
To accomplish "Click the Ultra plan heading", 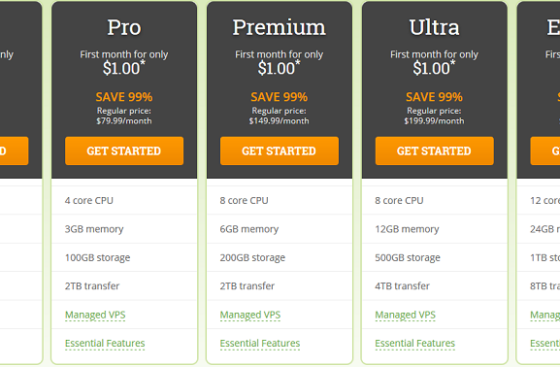I will point(434,27).
